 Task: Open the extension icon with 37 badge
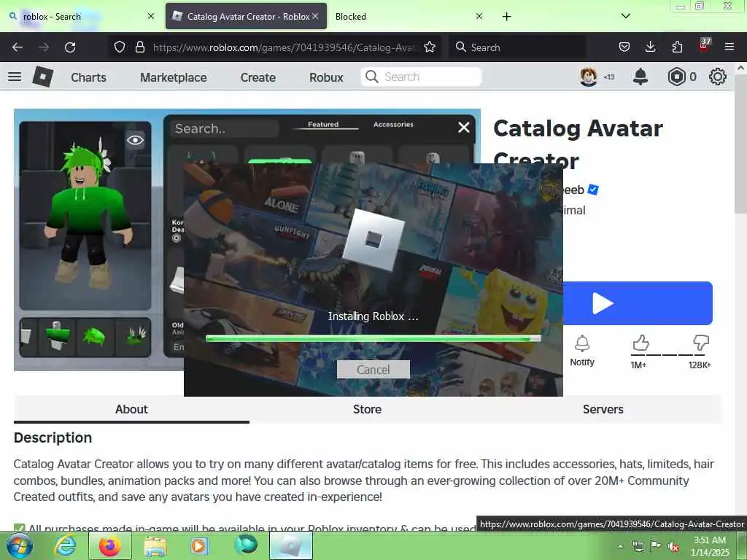click(704, 46)
